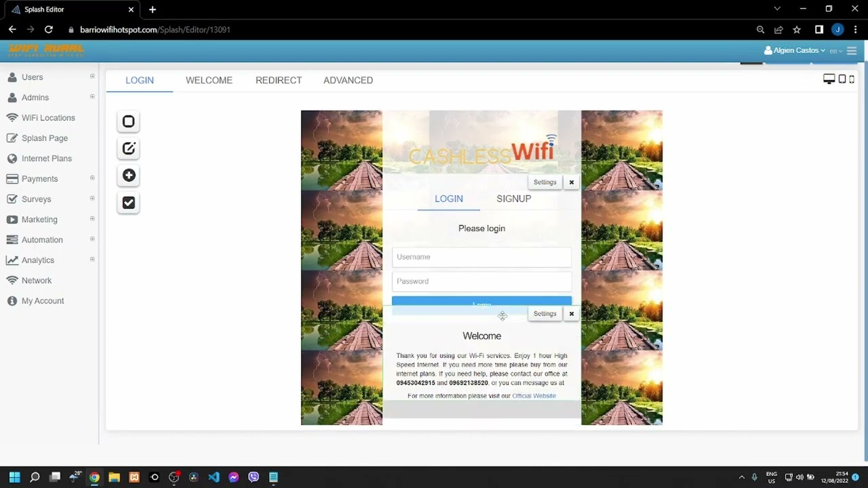The image size is (868, 488).
Task: Expand the Analytics submenu arrow
Action: tap(92, 260)
